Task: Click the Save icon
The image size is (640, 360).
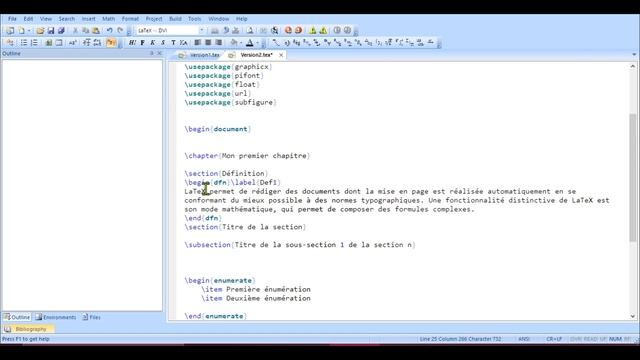Action: coord(51,31)
